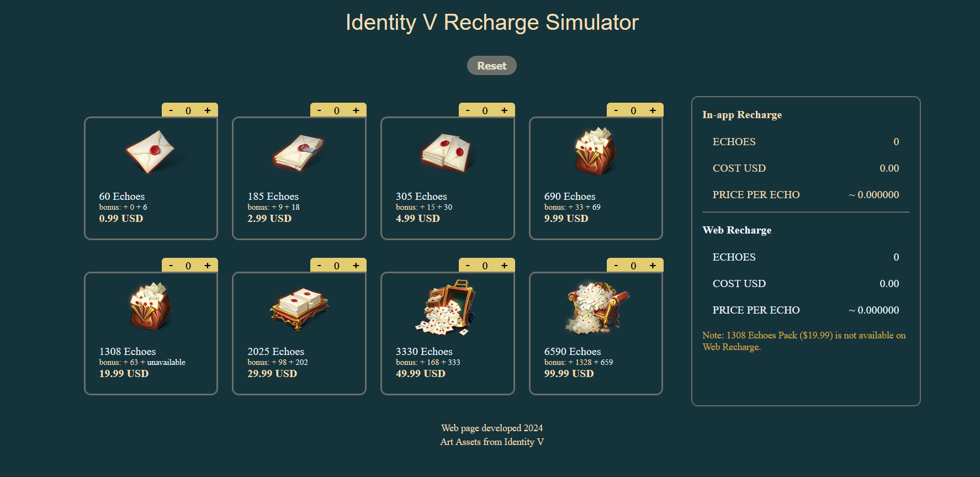This screenshot has width=980, height=477.
Task: Increase quantity of 6590 Echoes pack
Action: 653,266
